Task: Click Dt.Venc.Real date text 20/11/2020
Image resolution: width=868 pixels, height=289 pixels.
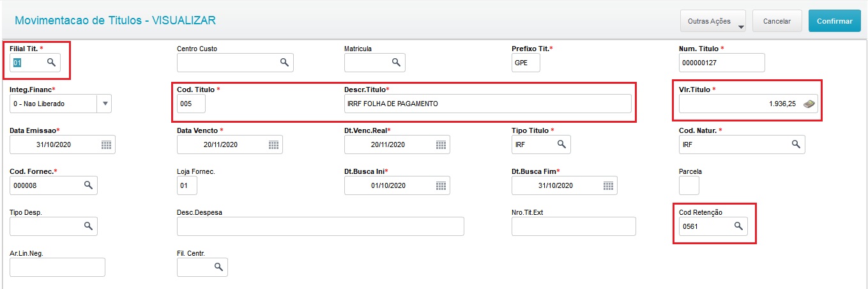Action: point(388,145)
